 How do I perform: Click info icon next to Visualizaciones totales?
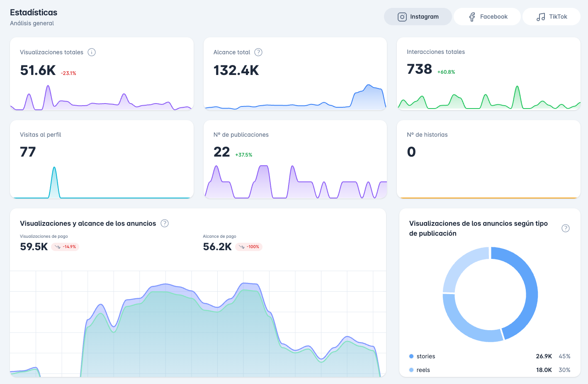[x=92, y=52]
